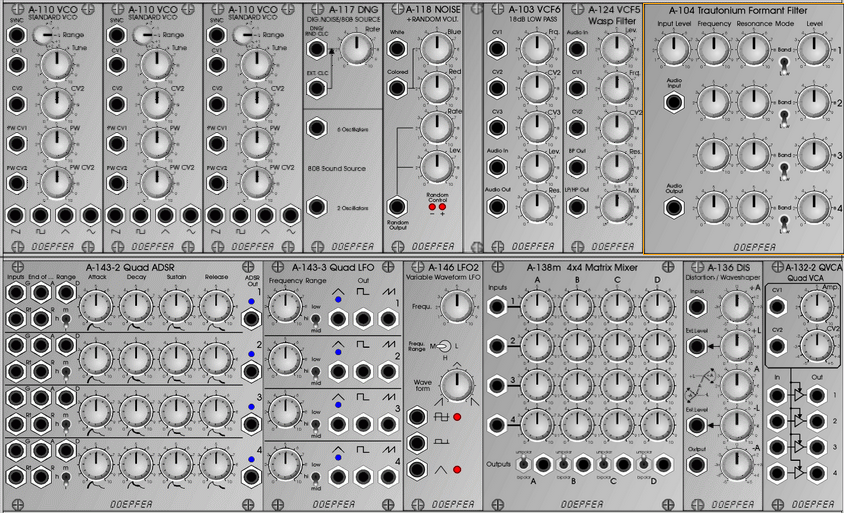844x513 pixels.
Task: Click the A-118 Random Output jack
Action: 397,207
